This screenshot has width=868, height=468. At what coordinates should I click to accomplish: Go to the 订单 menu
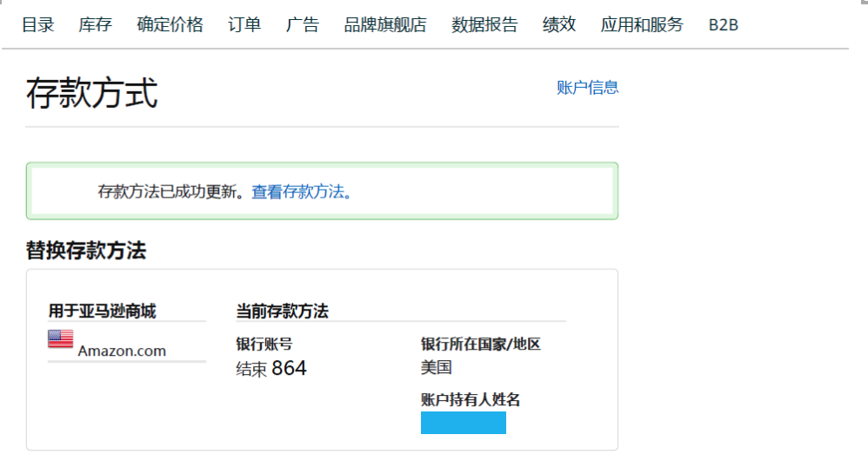point(244,24)
